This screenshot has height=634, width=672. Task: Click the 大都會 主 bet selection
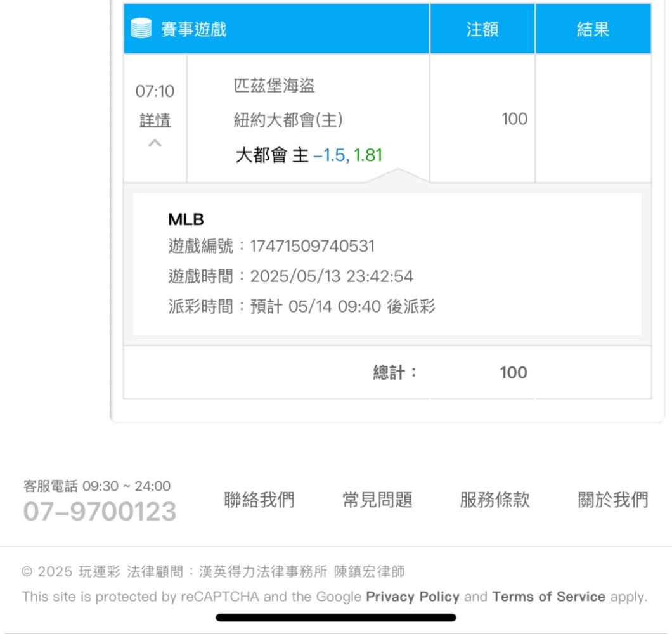[x=272, y=155]
